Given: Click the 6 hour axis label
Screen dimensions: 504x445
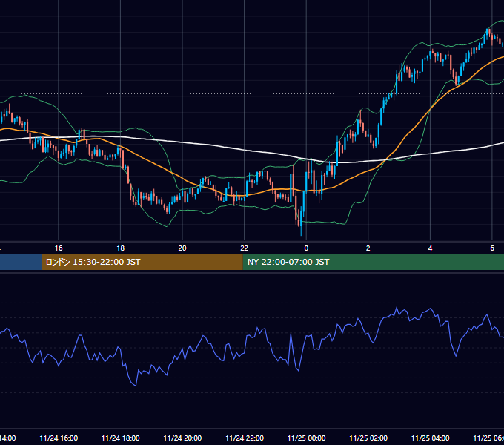Looking at the screenshot, I should [492, 248].
